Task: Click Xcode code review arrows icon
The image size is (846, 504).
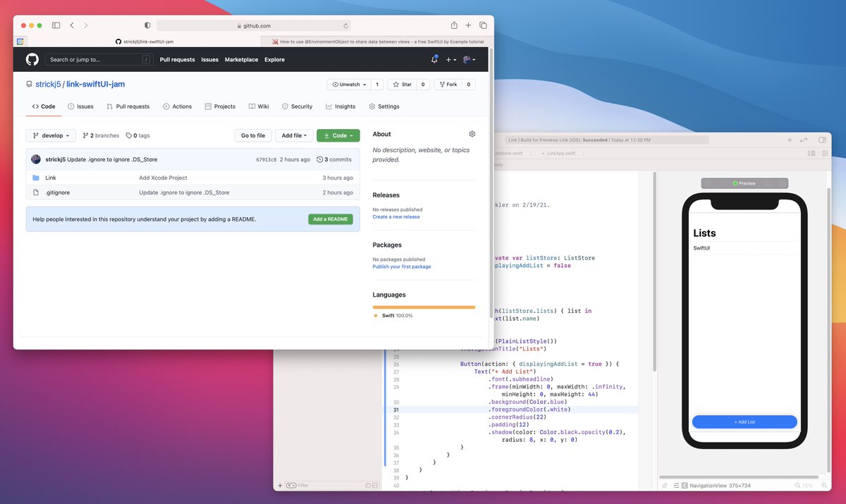Action: [x=803, y=140]
